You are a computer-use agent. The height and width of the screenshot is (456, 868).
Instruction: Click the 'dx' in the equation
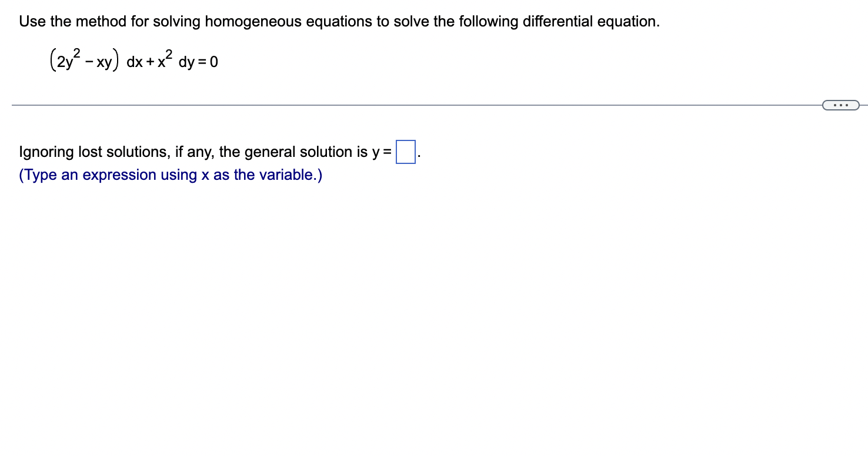click(135, 62)
